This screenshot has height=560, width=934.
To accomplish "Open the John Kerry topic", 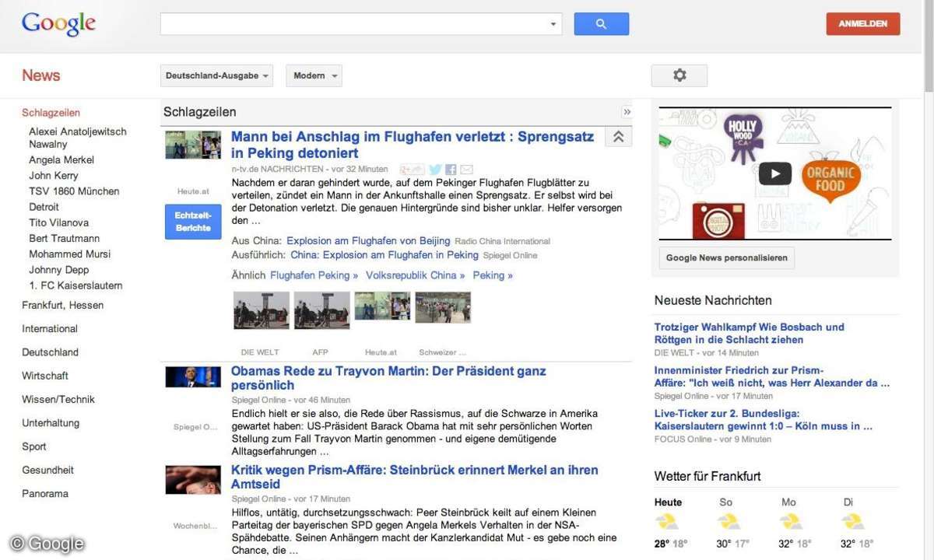I will tap(54, 176).
